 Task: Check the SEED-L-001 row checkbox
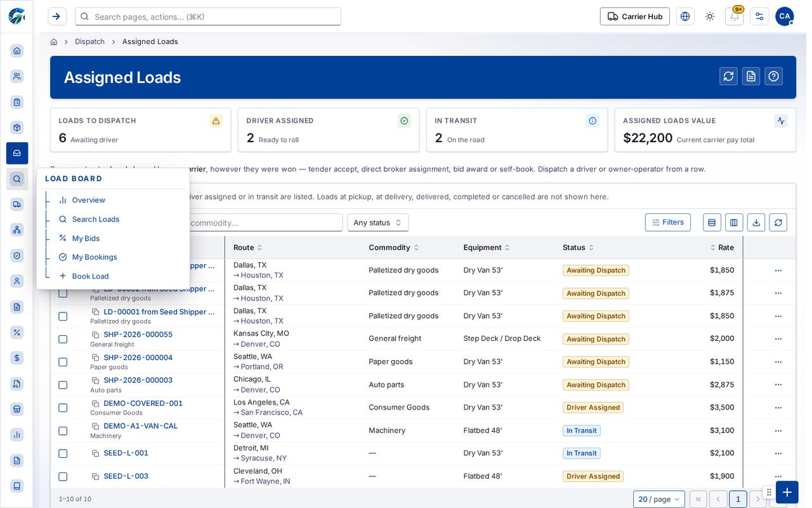pyautogui.click(x=63, y=453)
